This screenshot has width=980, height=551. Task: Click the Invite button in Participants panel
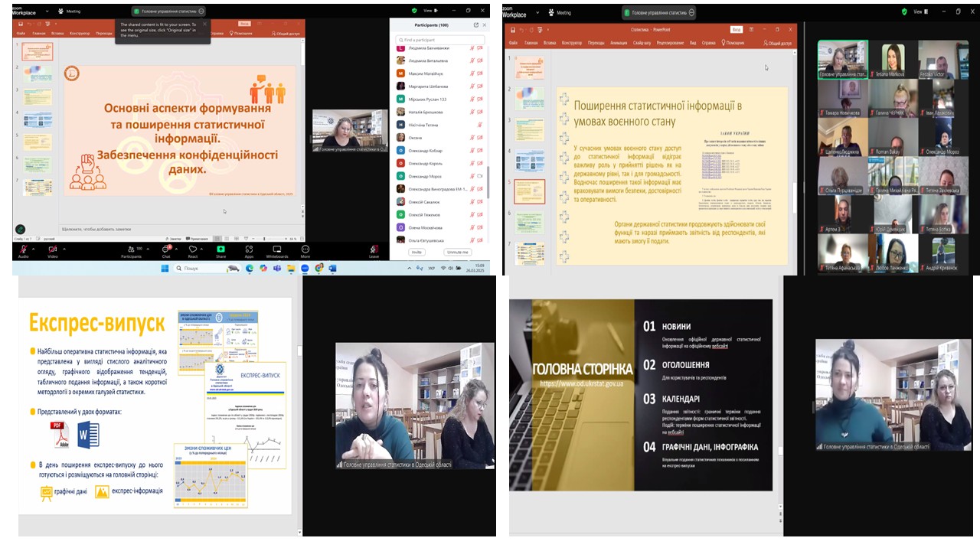pos(416,252)
